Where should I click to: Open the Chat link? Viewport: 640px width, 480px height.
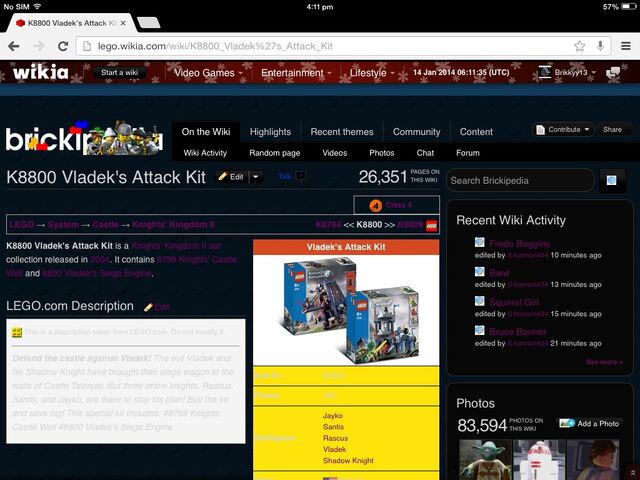tap(425, 153)
